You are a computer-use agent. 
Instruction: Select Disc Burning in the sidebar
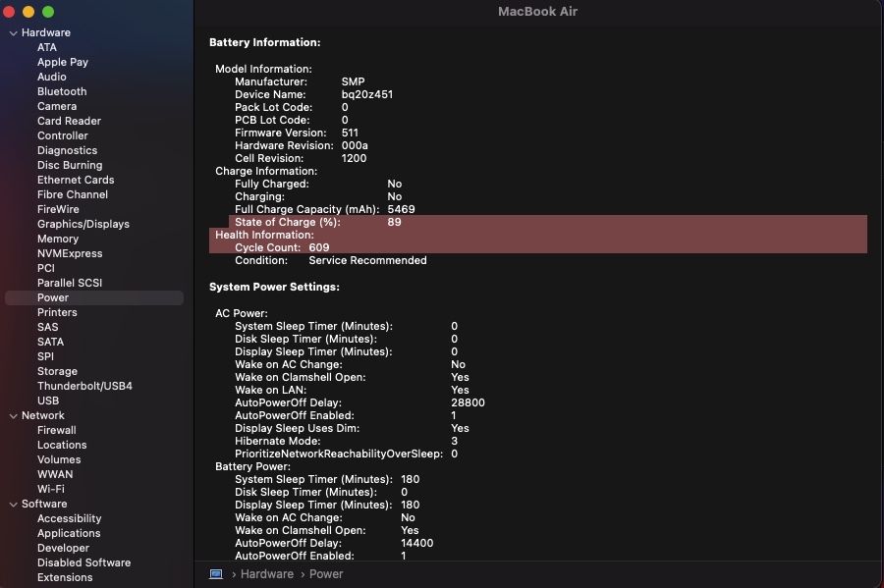pyautogui.click(x=70, y=165)
